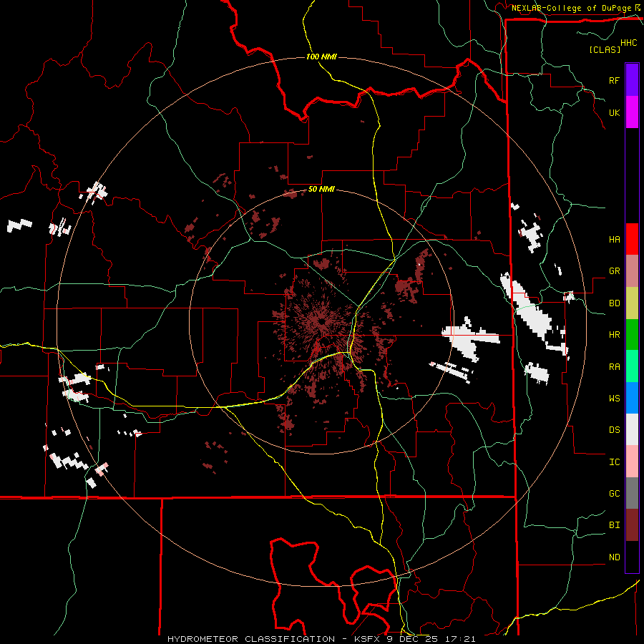Click the UK legend label
Viewport: 644px width, 644px height.
[x=614, y=113]
